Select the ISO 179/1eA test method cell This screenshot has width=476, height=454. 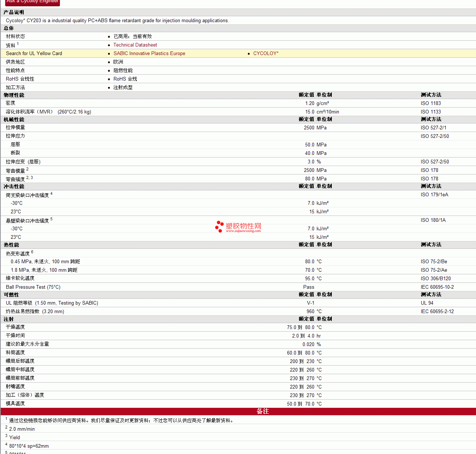[x=434, y=194]
